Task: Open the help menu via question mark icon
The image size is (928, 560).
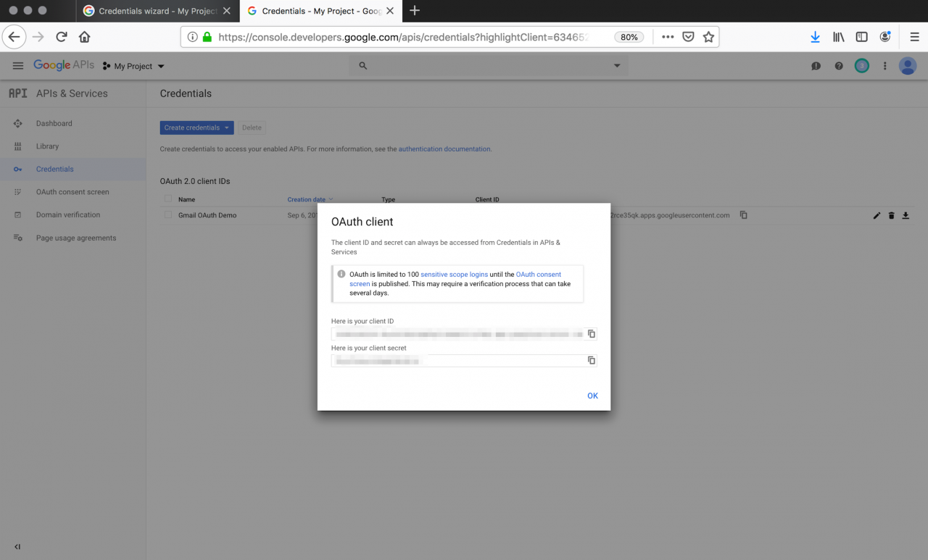Action: [839, 65]
